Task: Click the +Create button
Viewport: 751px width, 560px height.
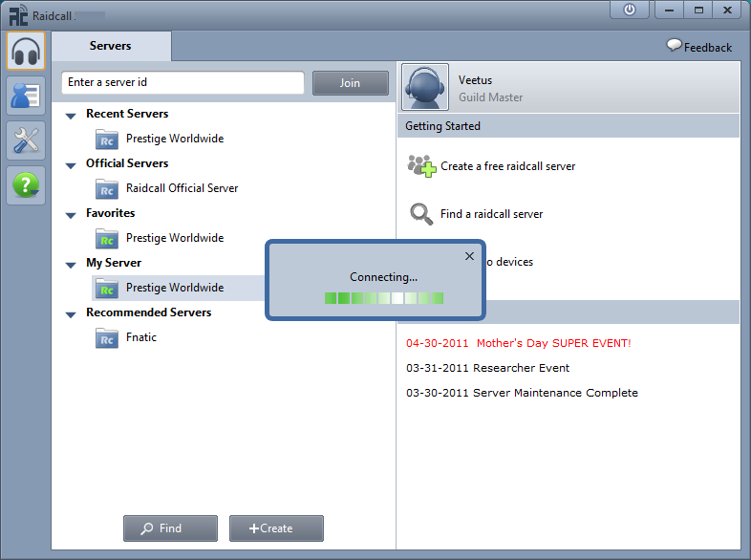Action: (276, 528)
